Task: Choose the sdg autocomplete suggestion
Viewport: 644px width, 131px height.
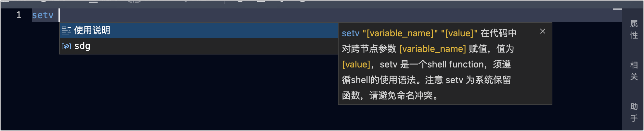Action: pyautogui.click(x=82, y=46)
